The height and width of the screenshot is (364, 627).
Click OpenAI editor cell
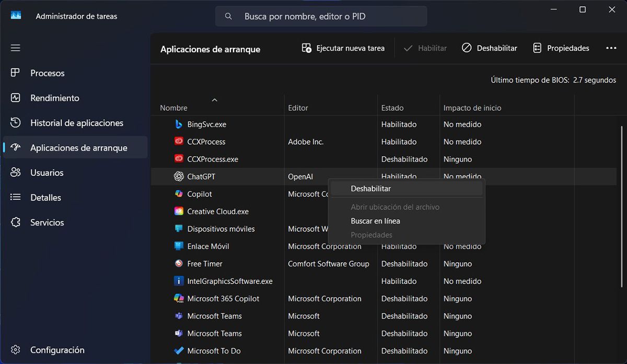[300, 177]
